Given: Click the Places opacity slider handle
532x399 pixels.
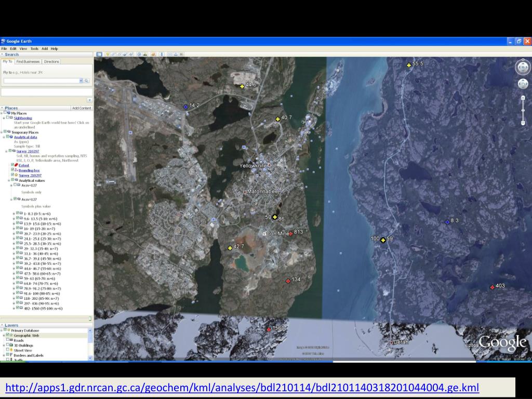Looking at the screenshot, I should point(90,318).
